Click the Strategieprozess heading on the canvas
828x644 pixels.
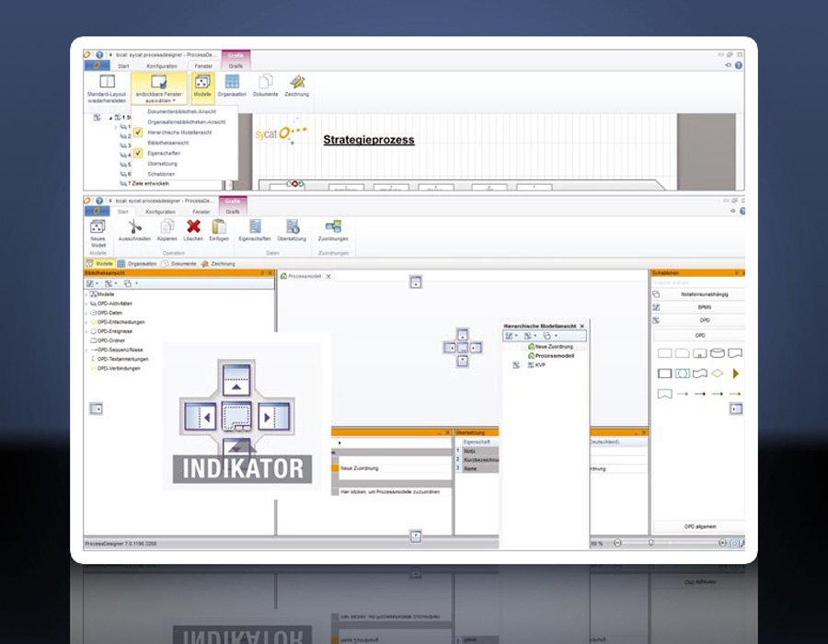tap(369, 140)
